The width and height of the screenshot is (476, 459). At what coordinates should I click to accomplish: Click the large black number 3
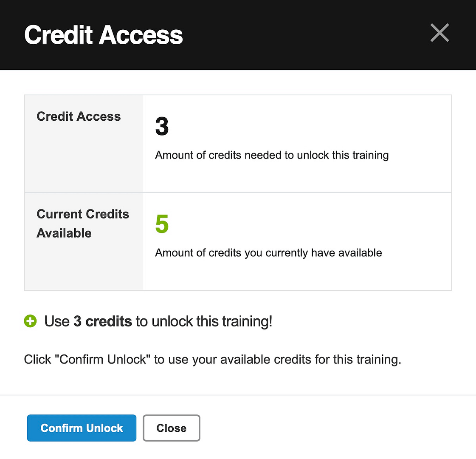tap(162, 126)
